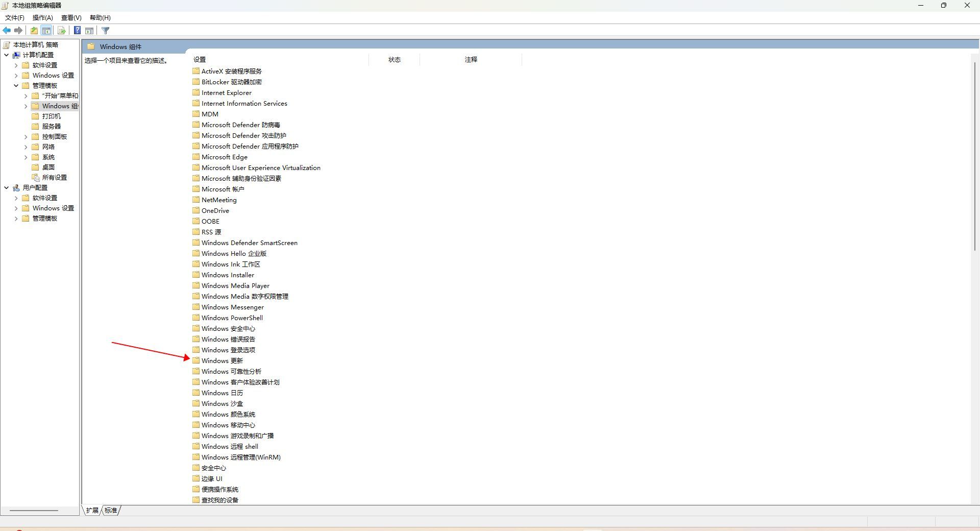Expand the 系统 tree node

click(26, 157)
